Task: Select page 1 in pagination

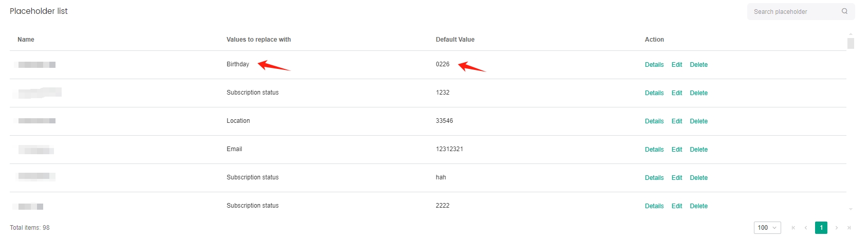Action: coord(821,228)
